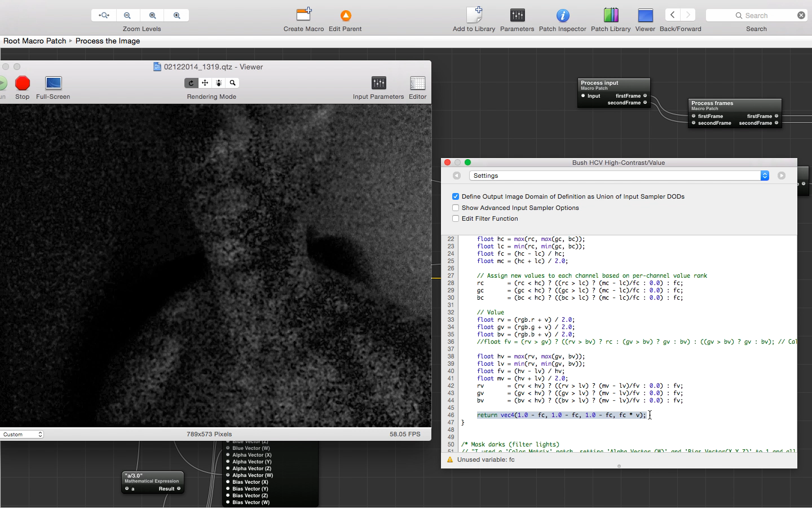The height and width of the screenshot is (508, 812).
Task: Open the Settings dropdown in patch window
Action: tap(619, 176)
